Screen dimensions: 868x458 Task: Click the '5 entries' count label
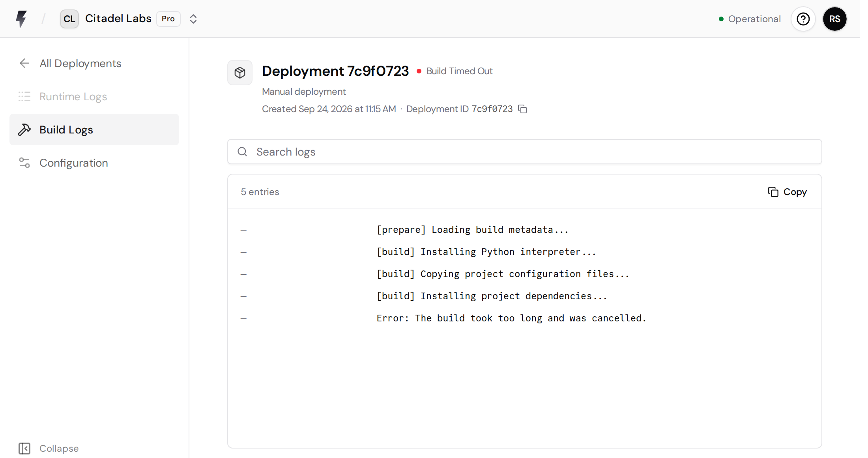coord(260,192)
